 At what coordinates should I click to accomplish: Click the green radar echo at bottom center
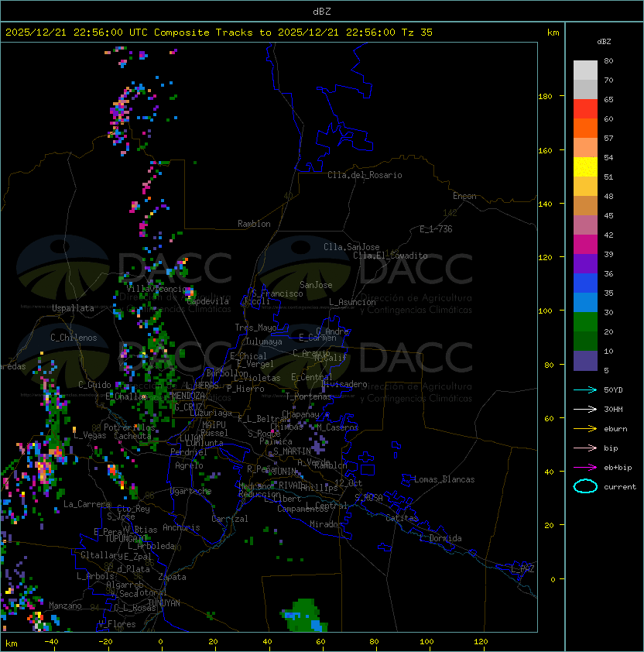[305, 616]
